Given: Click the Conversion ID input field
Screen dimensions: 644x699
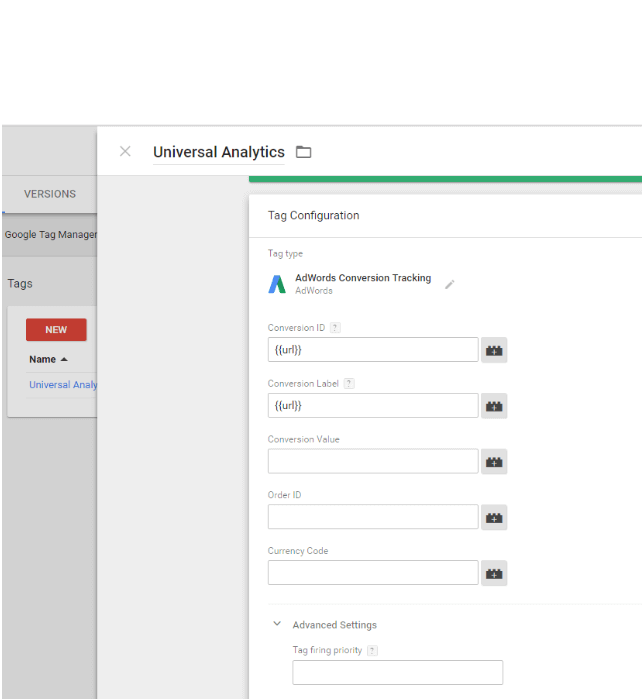Looking at the screenshot, I should point(373,350).
